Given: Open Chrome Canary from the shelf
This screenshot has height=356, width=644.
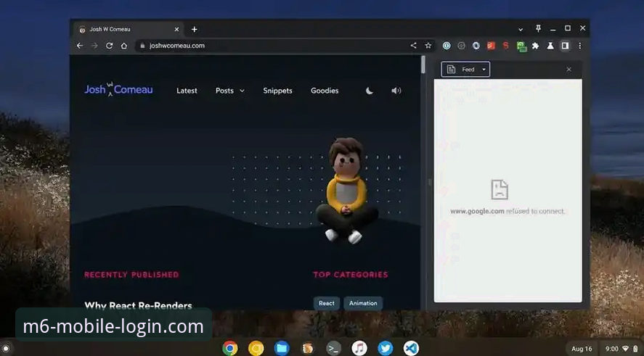Looking at the screenshot, I should 256,348.
